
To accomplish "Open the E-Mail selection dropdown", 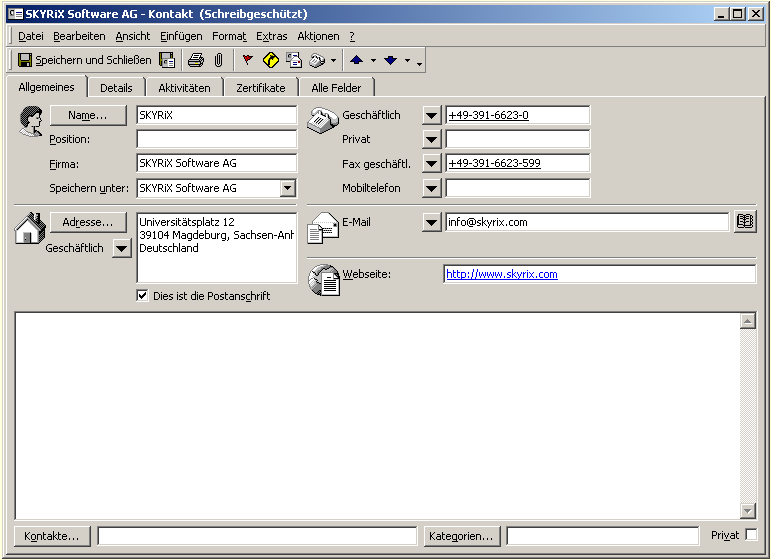I will [431, 222].
